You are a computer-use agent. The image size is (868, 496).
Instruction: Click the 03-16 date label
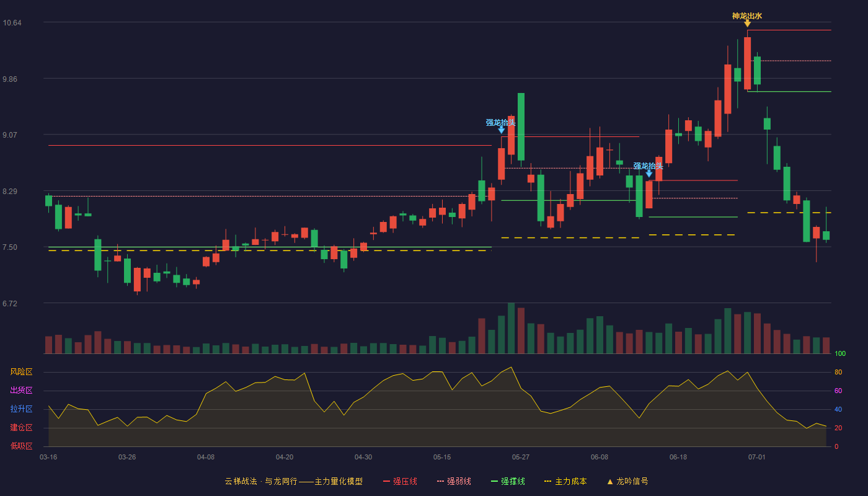(48, 457)
